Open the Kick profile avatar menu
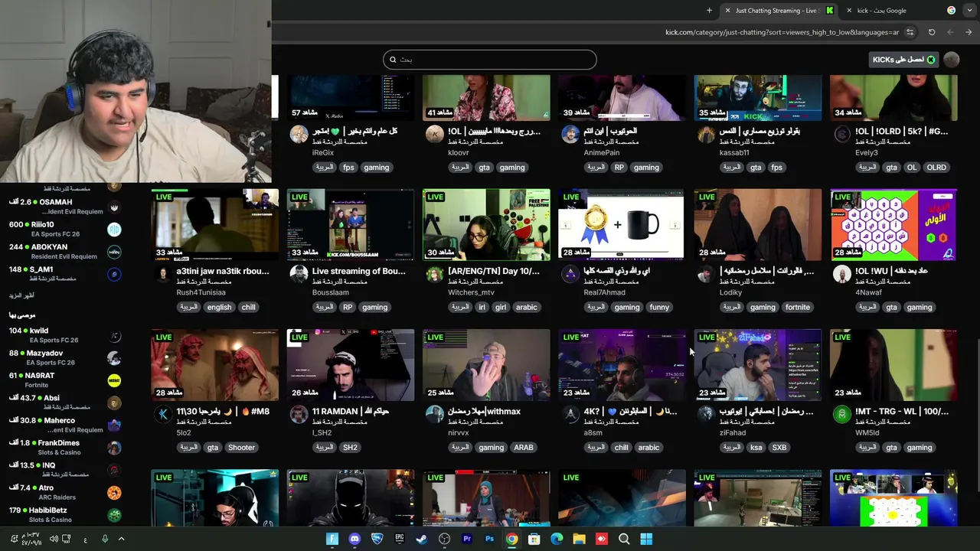Image resolution: width=980 pixels, height=551 pixels. [952, 60]
